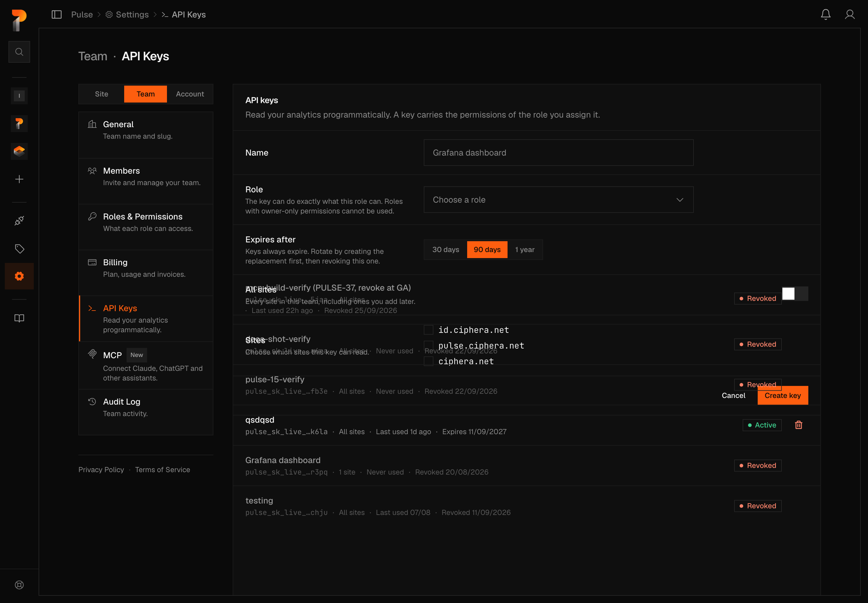Image resolution: width=868 pixels, height=603 pixels.
Task: Select 1 year expiry option
Action: (x=525, y=249)
